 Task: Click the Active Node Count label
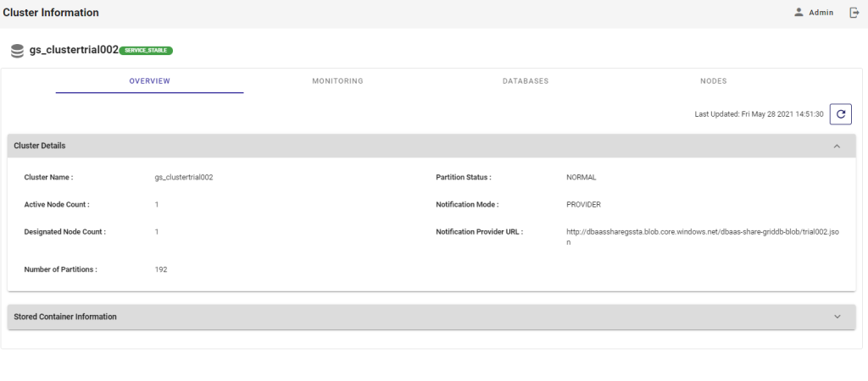pyautogui.click(x=57, y=205)
